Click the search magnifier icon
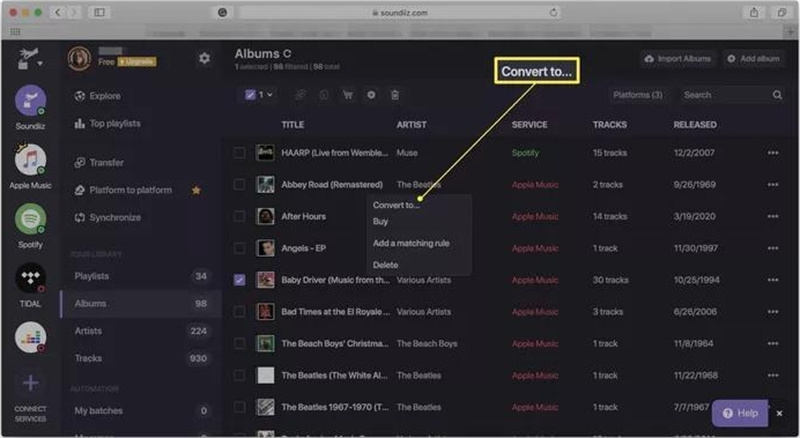 [x=777, y=95]
